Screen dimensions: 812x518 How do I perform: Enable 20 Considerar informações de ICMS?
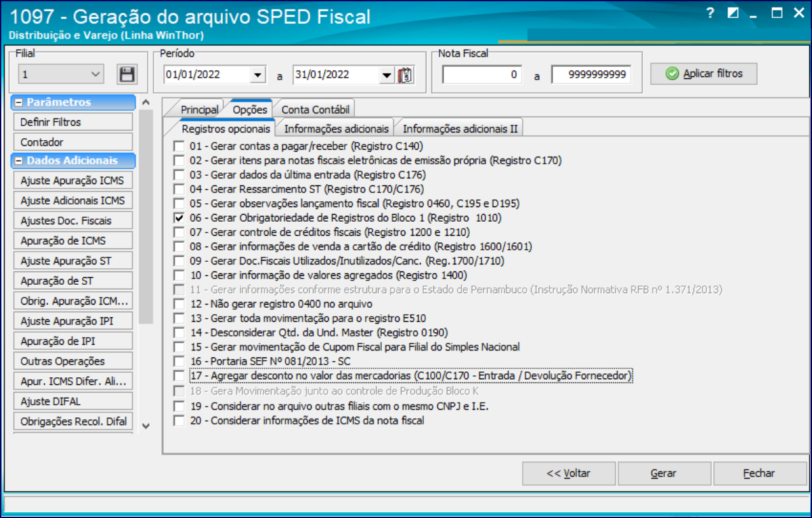(179, 421)
